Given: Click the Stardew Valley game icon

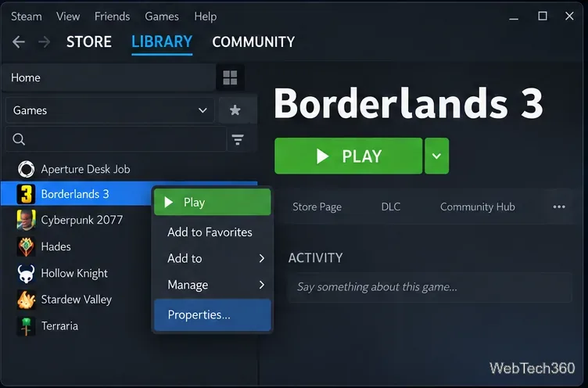Looking at the screenshot, I should tap(27, 300).
